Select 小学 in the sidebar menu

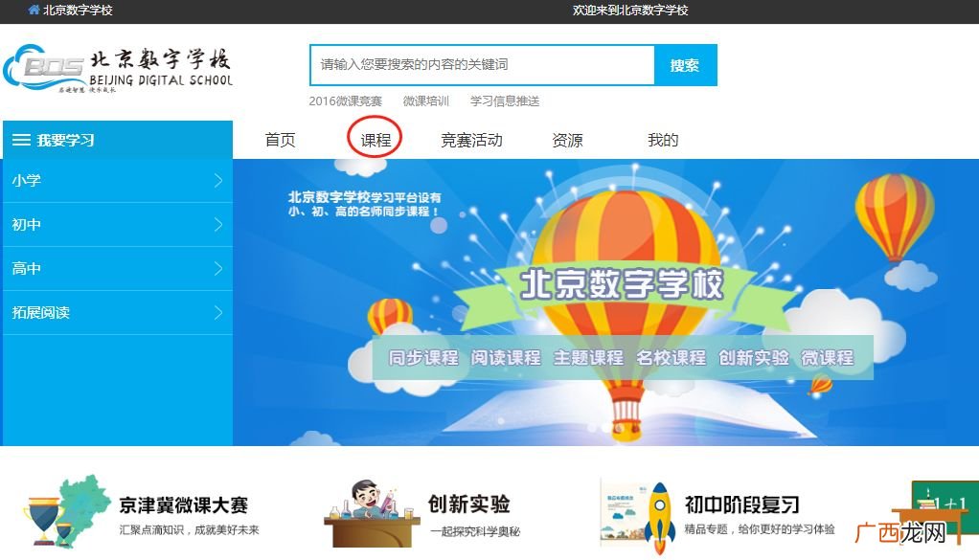118,180
